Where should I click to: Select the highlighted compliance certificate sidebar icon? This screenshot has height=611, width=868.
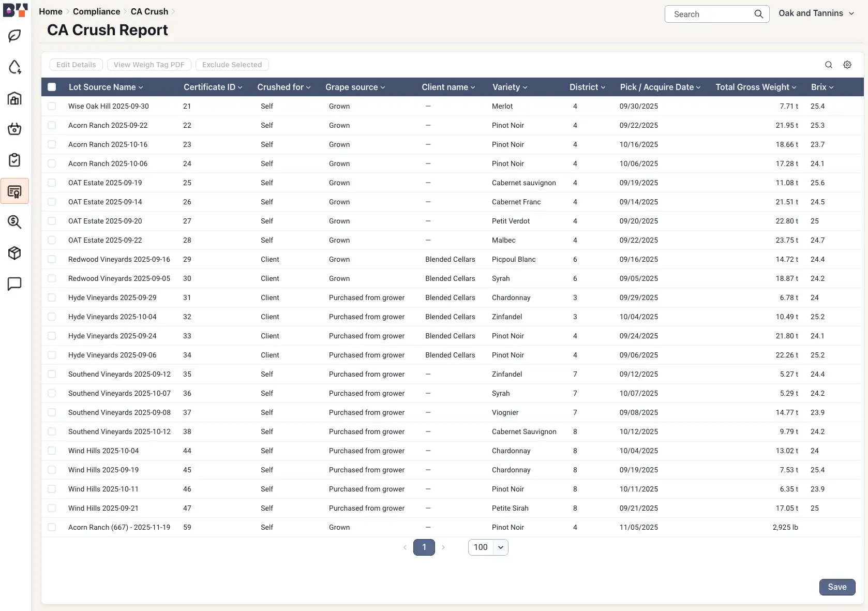(x=14, y=191)
